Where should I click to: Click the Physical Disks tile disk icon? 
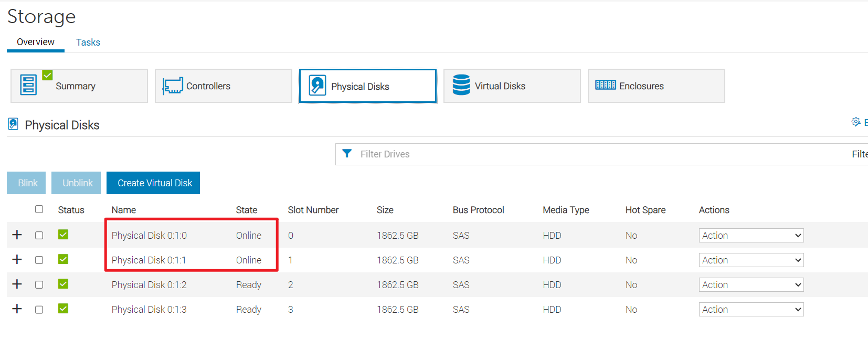pyautogui.click(x=317, y=86)
